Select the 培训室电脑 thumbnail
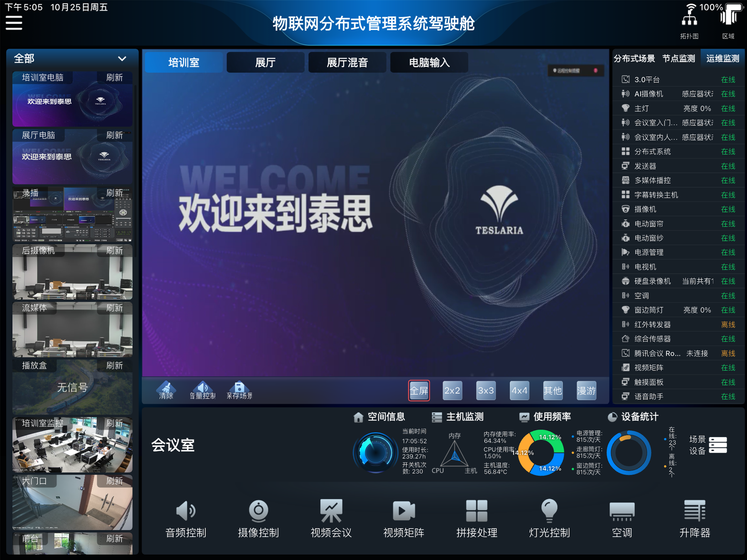 [72, 99]
